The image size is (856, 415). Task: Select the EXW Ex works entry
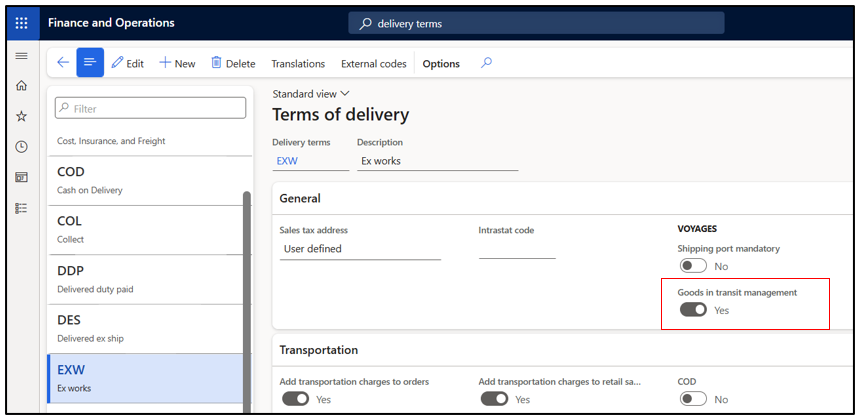click(145, 378)
